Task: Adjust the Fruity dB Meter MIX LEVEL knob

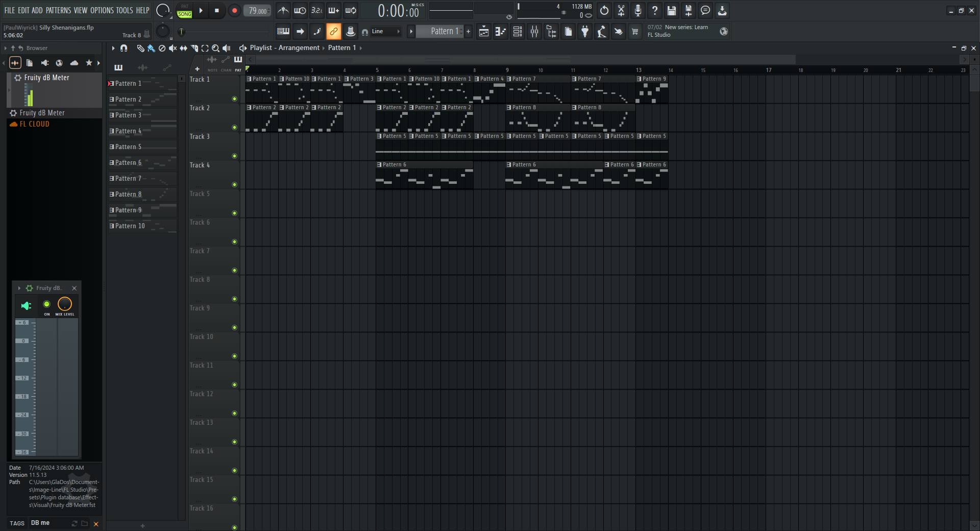Action: [x=65, y=304]
